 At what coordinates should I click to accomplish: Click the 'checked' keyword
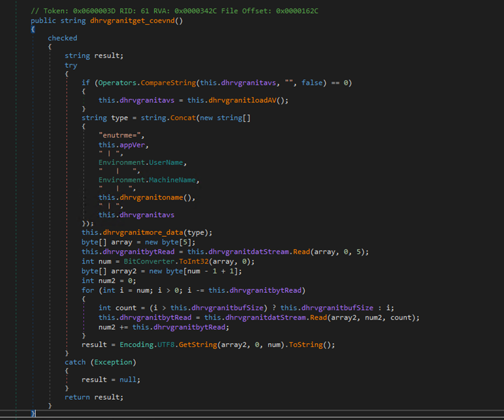tap(63, 38)
